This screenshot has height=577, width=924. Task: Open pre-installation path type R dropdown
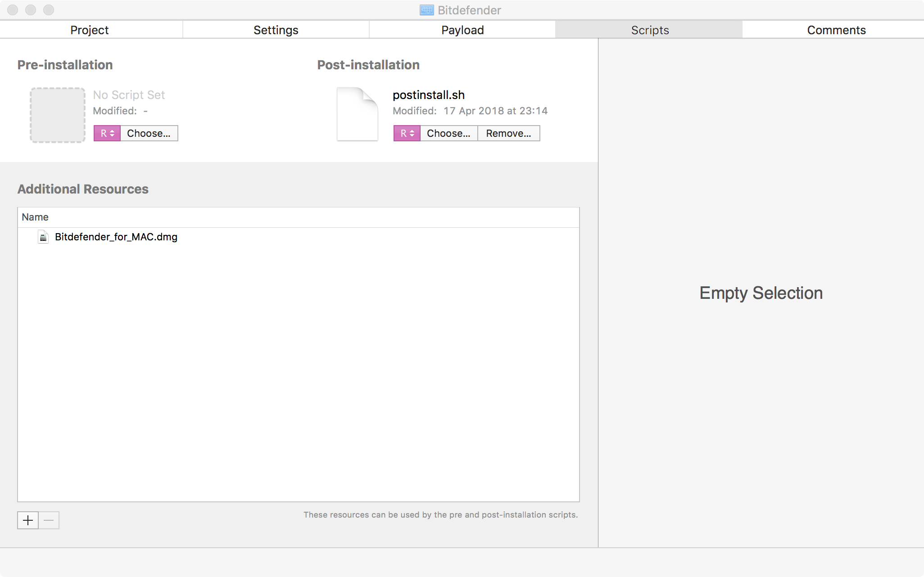(x=107, y=133)
